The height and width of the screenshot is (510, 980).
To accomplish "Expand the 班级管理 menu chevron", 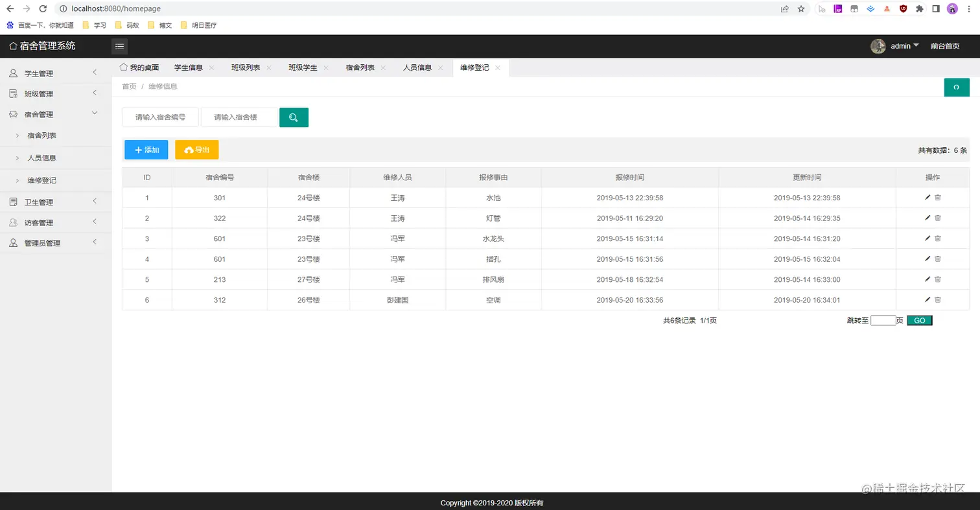I will [95, 93].
